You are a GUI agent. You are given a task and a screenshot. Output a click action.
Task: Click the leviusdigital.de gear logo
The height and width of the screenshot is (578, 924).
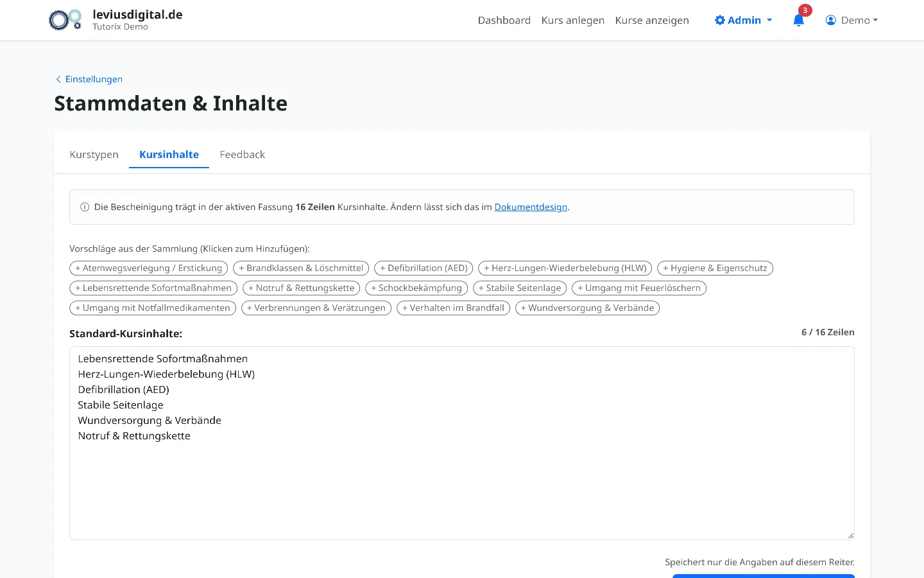(65, 20)
